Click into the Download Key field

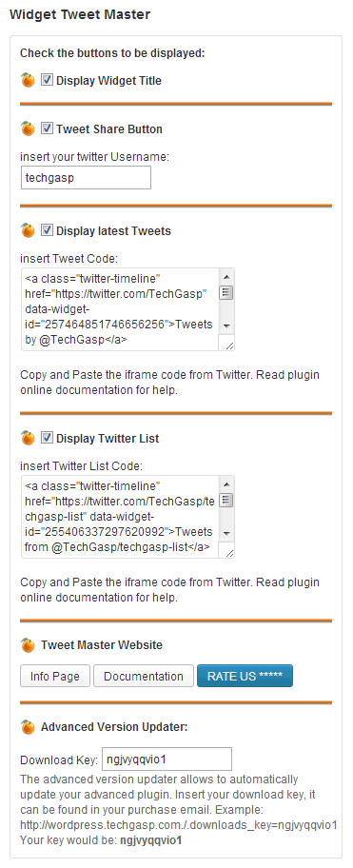[x=167, y=759]
